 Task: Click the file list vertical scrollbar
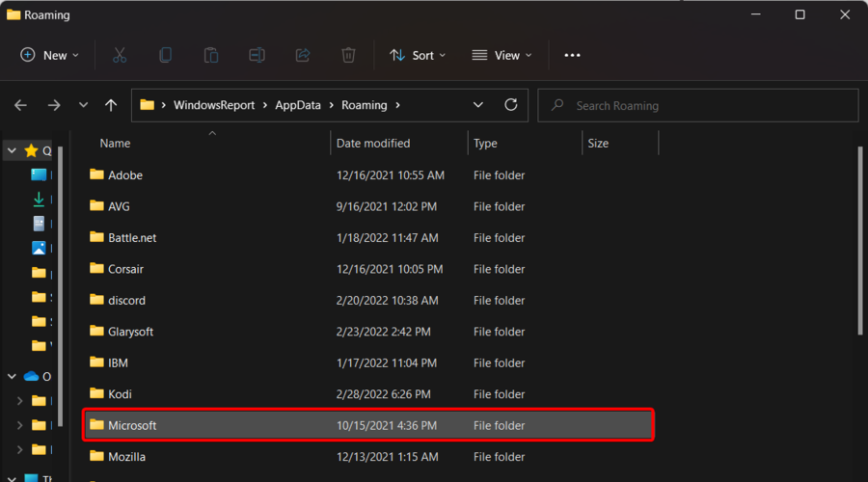pyautogui.click(x=859, y=241)
